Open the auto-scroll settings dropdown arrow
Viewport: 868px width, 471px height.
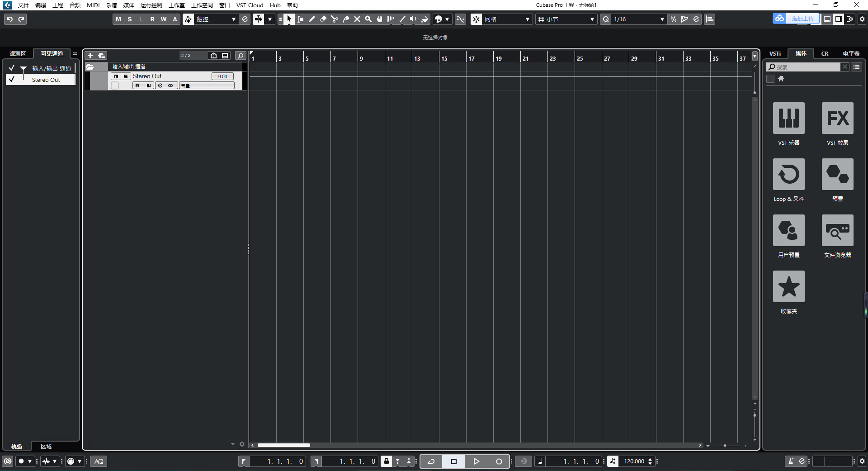click(270, 19)
